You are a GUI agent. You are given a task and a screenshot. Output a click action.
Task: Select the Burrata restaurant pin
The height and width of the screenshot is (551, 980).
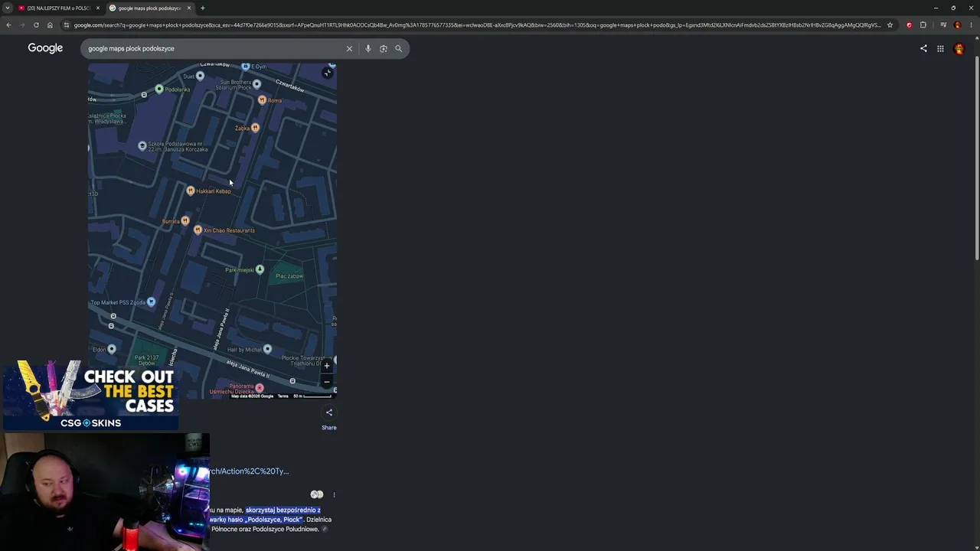click(185, 220)
